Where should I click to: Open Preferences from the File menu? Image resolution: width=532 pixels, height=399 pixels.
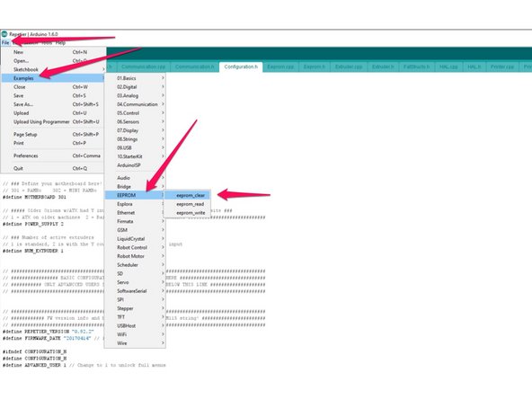point(53,155)
